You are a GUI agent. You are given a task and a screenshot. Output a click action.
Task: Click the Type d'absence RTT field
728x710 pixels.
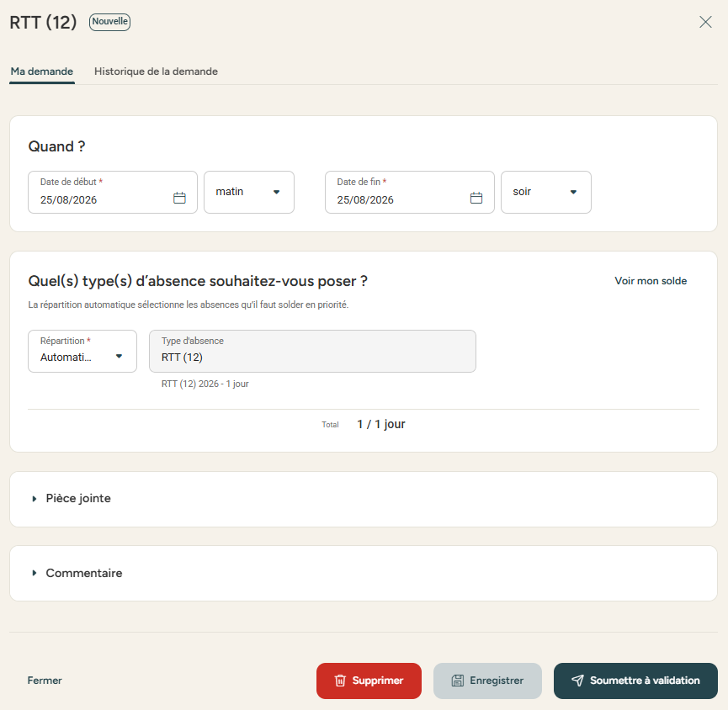(312, 352)
